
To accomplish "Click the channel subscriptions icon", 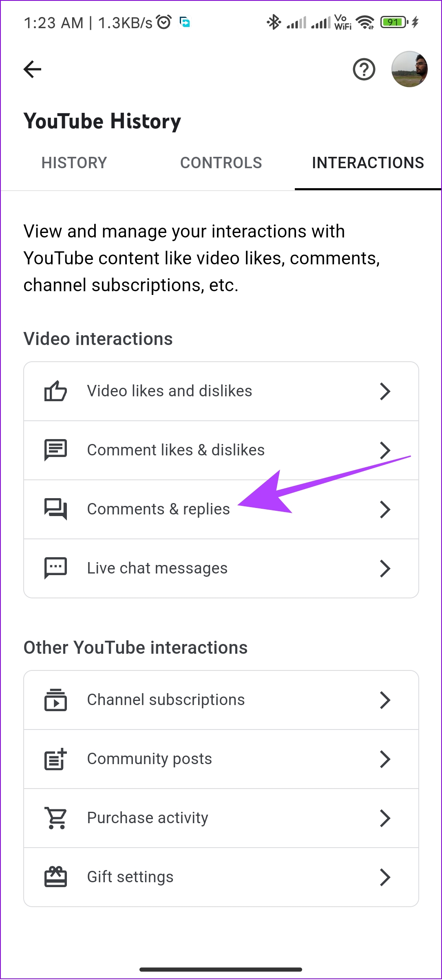I will coord(55,700).
